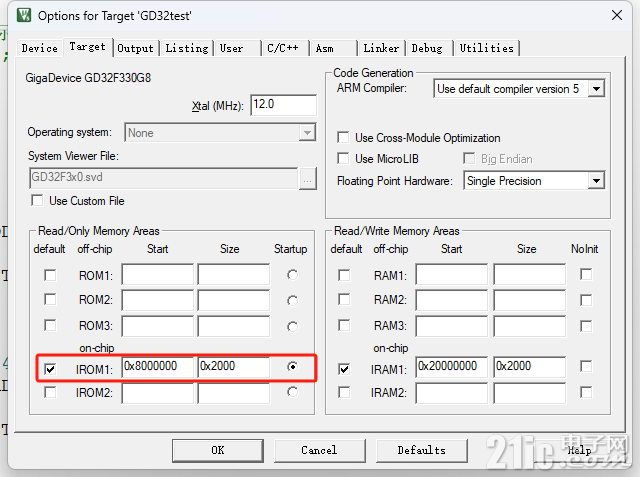This screenshot has width=640, height=477.
Task: Check the IRAM2 default checkbox
Action: (344, 393)
